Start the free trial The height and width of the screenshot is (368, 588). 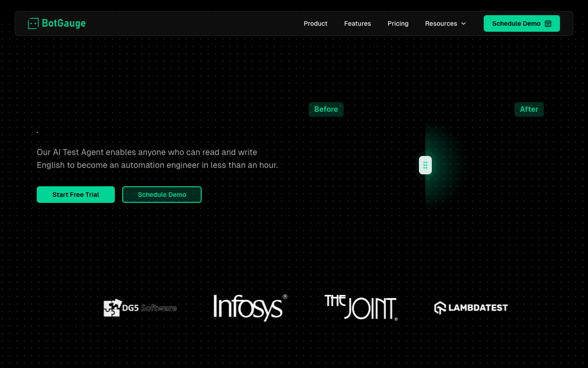coord(76,195)
